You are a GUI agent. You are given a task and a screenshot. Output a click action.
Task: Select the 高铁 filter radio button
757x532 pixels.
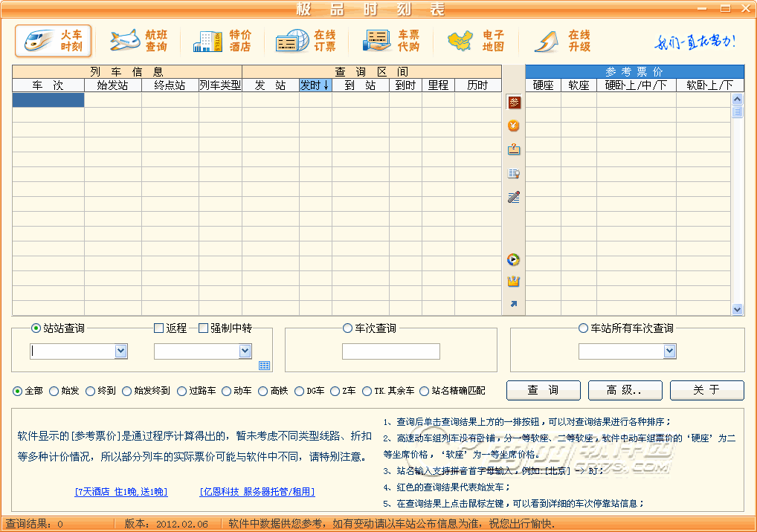(x=263, y=391)
